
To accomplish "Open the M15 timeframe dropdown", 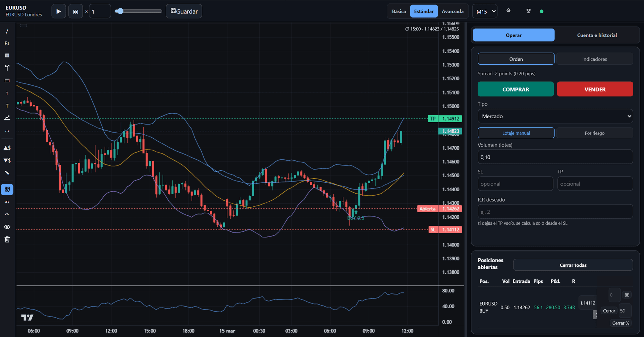I will point(485,11).
